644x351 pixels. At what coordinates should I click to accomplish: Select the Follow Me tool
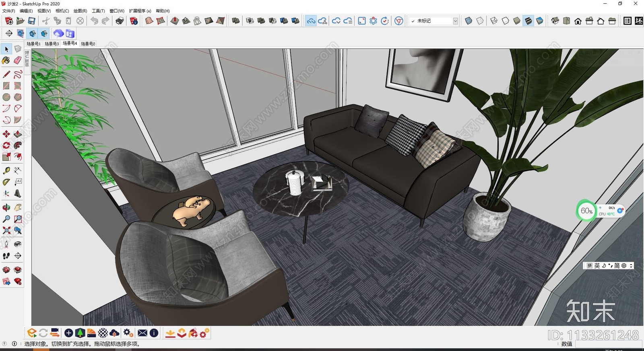(x=18, y=145)
